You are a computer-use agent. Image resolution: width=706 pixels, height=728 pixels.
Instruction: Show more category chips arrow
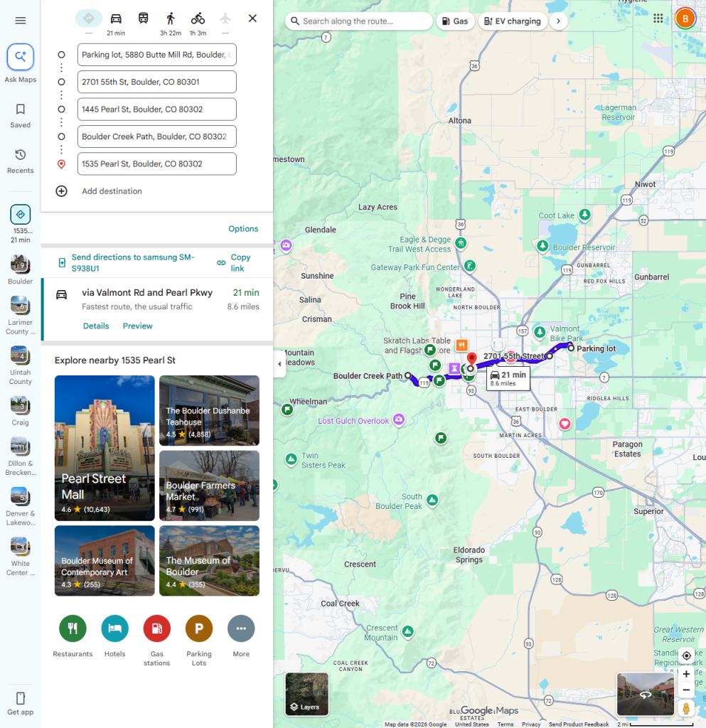click(x=558, y=21)
